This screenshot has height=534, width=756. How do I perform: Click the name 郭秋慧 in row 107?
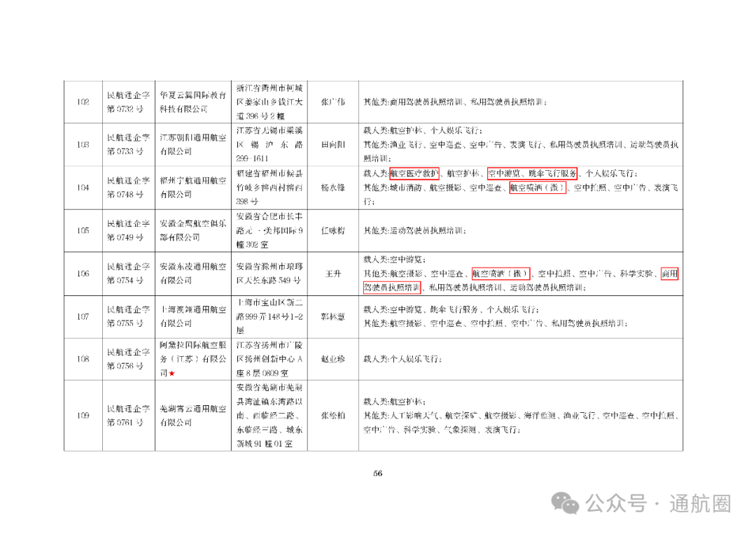click(334, 316)
